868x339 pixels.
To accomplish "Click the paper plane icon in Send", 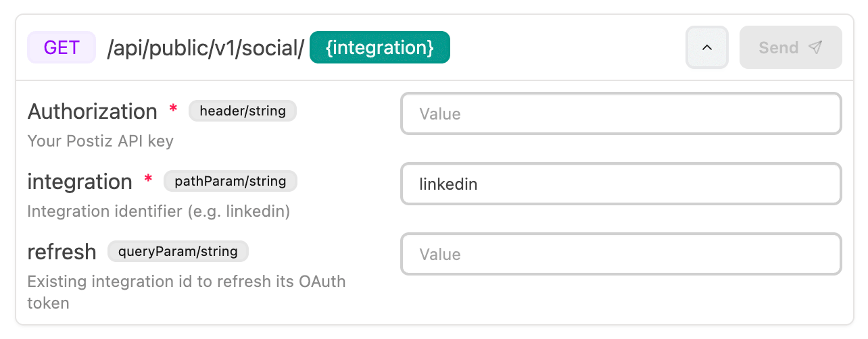I will (x=816, y=47).
